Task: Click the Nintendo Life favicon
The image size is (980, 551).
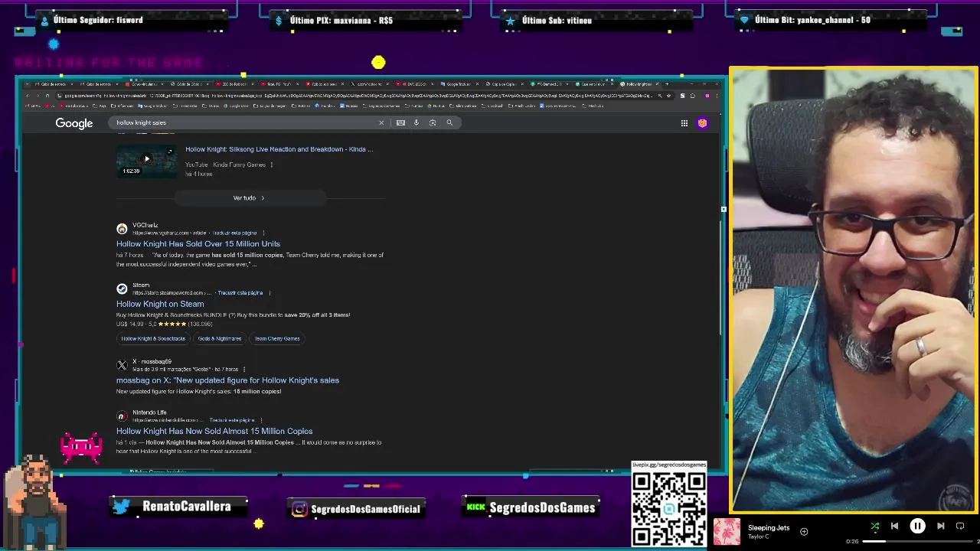Action: [x=122, y=416]
